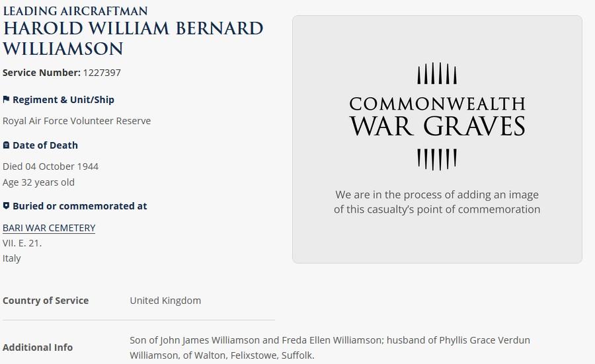This screenshot has height=364, width=595.
Task: Click the additional info family details text
Action: coord(330,347)
